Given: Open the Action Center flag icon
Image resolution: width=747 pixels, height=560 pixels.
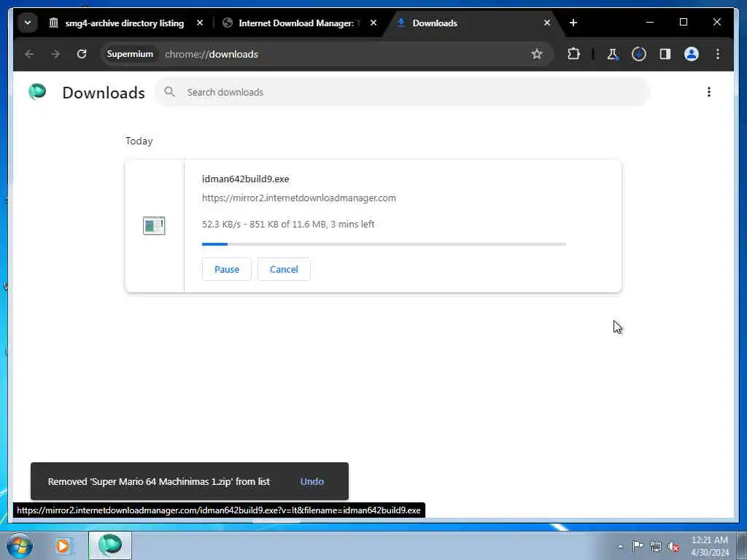Looking at the screenshot, I should click(x=638, y=545).
